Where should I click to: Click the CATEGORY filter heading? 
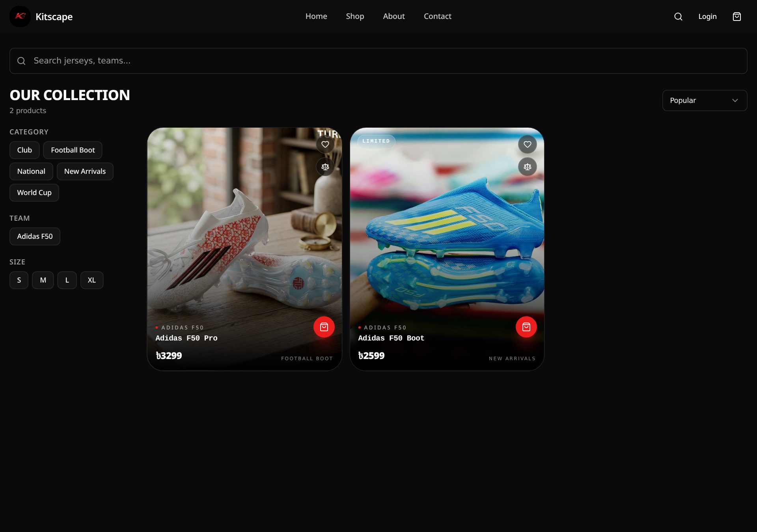tap(29, 132)
